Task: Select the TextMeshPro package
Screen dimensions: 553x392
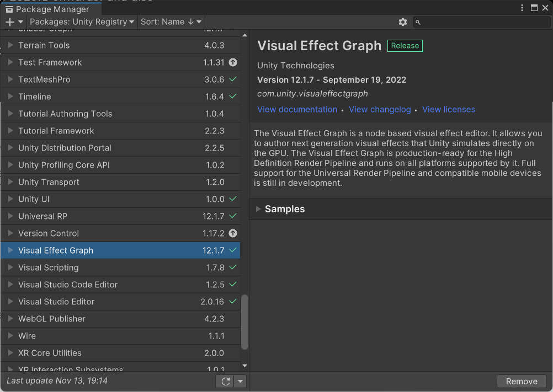Action: (120, 79)
